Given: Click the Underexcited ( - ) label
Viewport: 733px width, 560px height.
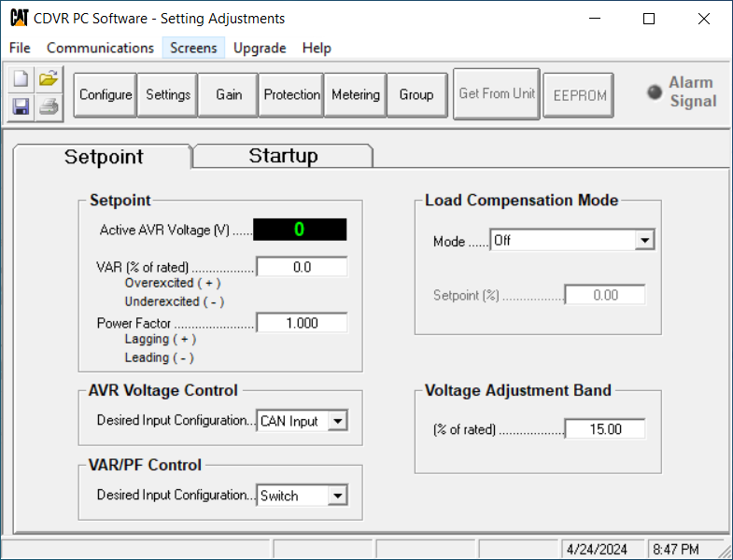Looking at the screenshot, I should coord(175,302).
